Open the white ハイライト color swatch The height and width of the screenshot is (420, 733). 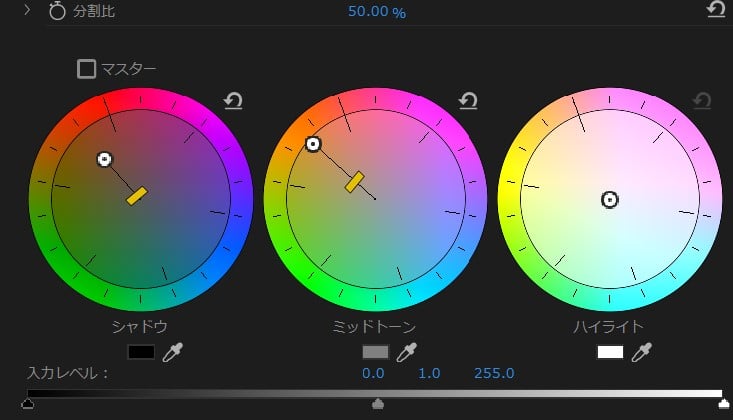click(x=610, y=352)
